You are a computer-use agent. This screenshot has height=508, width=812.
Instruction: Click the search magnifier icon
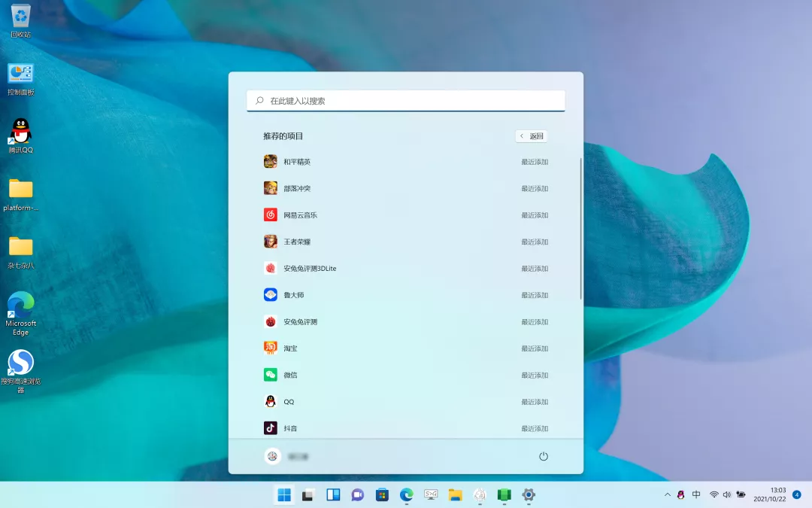click(x=260, y=101)
